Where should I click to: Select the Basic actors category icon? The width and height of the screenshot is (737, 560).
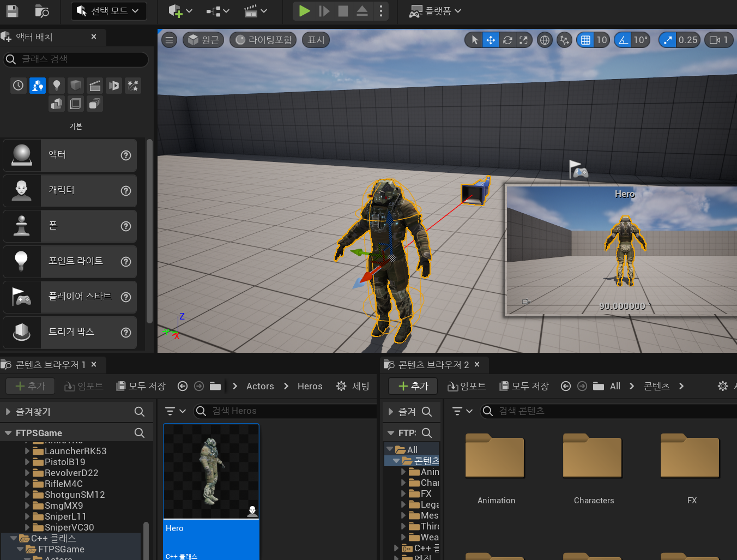click(38, 85)
